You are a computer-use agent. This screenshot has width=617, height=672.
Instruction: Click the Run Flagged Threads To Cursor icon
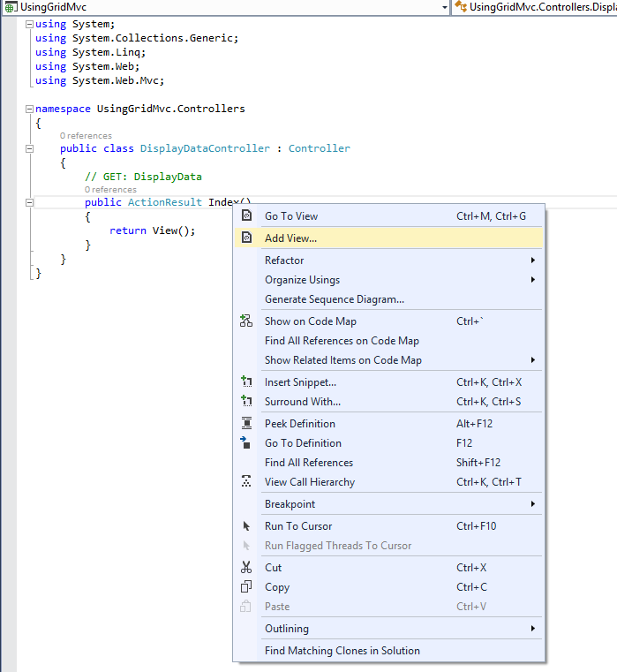coord(246,545)
